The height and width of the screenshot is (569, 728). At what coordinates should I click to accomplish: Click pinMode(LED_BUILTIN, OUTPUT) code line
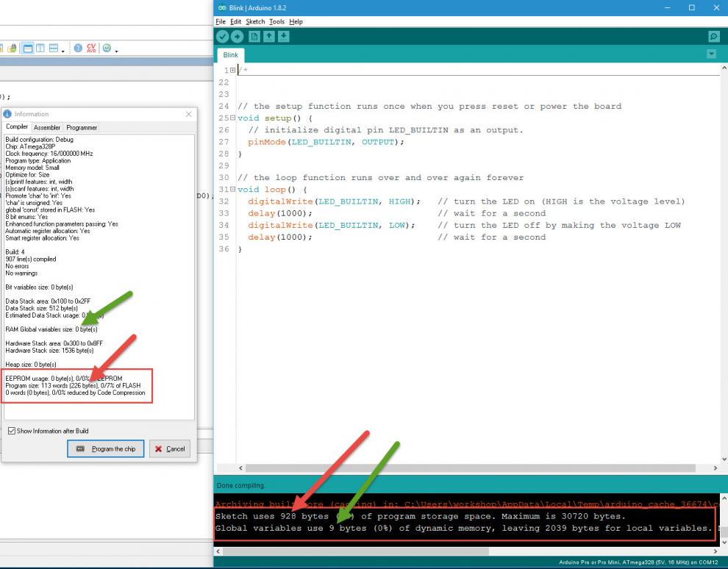[x=326, y=142]
